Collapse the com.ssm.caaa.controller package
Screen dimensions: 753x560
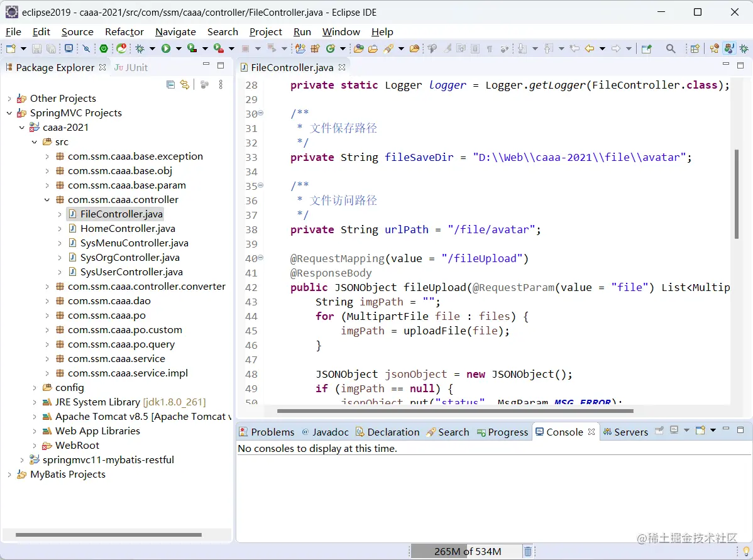(x=47, y=200)
